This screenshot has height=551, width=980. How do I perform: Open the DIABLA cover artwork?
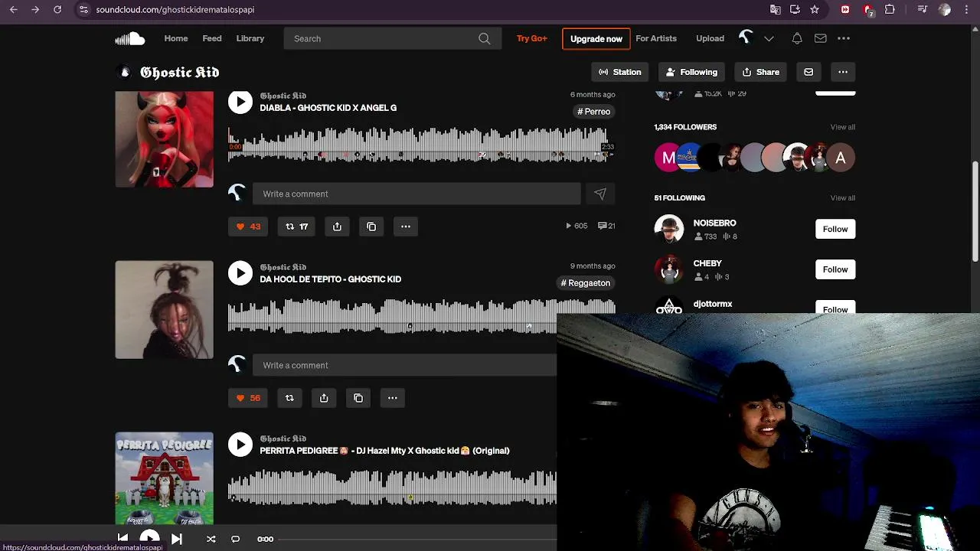[x=165, y=139]
